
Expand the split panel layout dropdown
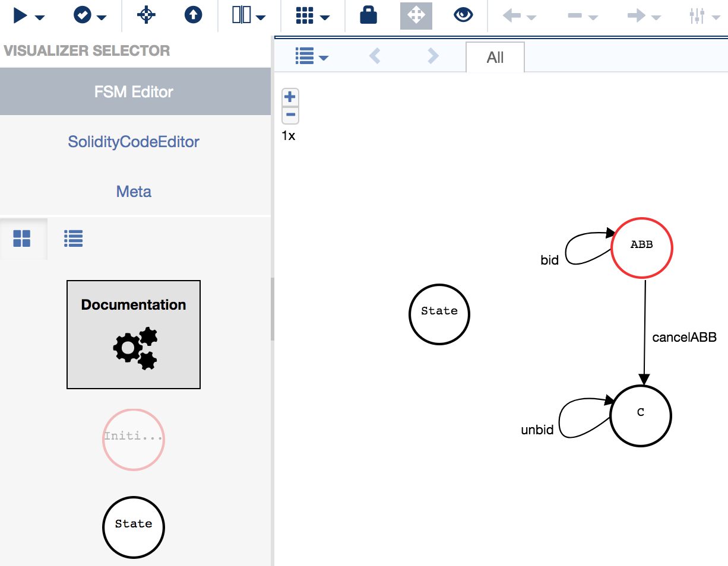tap(248, 16)
